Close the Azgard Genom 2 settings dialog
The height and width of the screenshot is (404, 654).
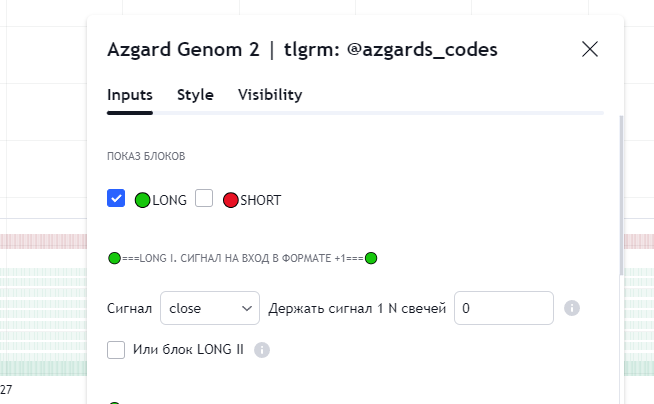590,49
